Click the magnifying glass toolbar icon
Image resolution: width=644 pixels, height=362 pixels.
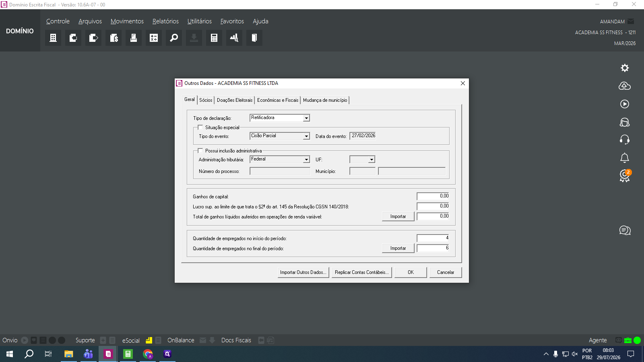pos(174,38)
